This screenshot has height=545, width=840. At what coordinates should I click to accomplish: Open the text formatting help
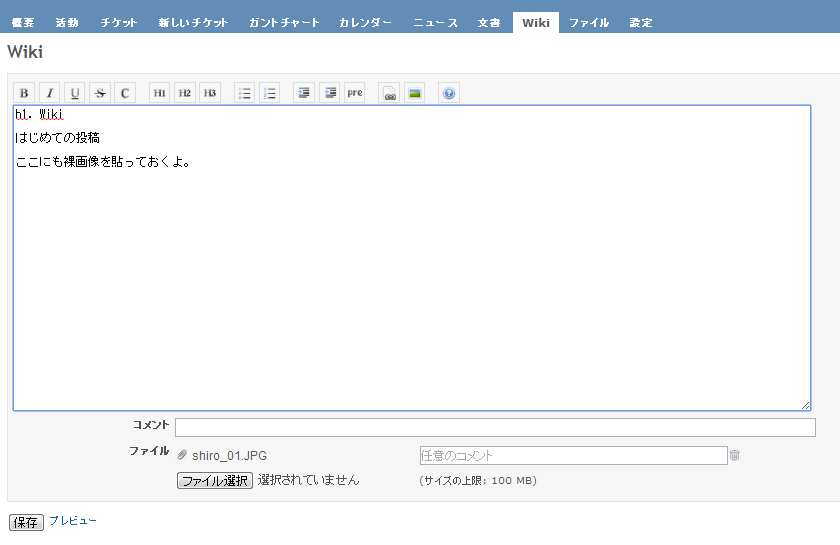(449, 93)
